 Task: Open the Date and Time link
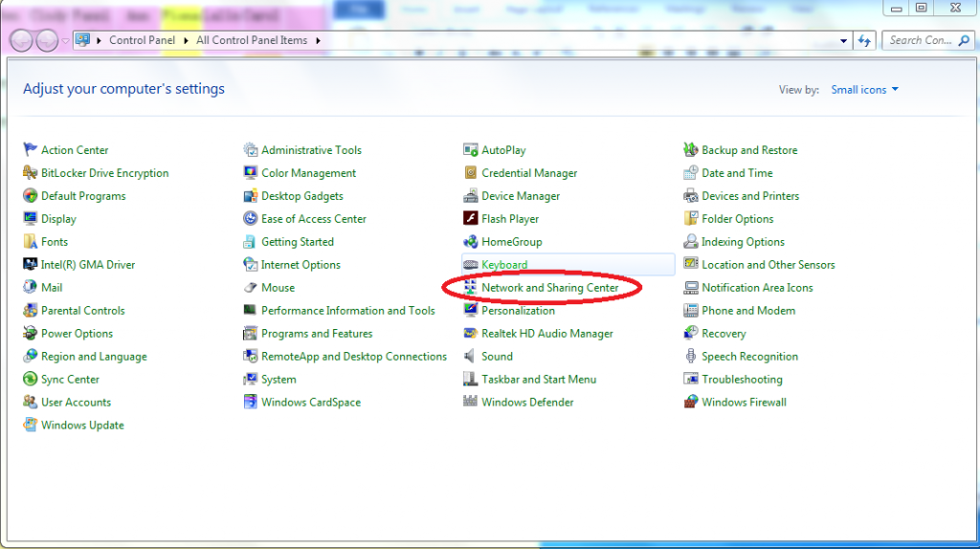[737, 173]
